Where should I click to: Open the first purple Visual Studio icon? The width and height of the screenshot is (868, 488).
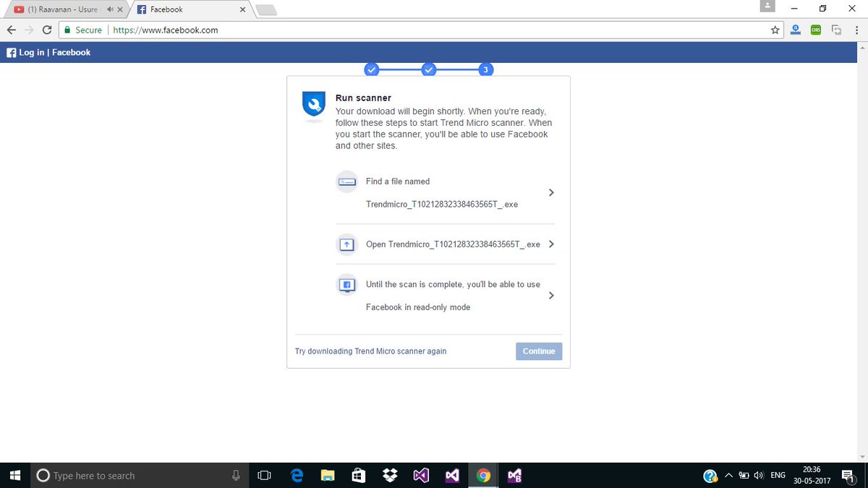[x=421, y=476]
